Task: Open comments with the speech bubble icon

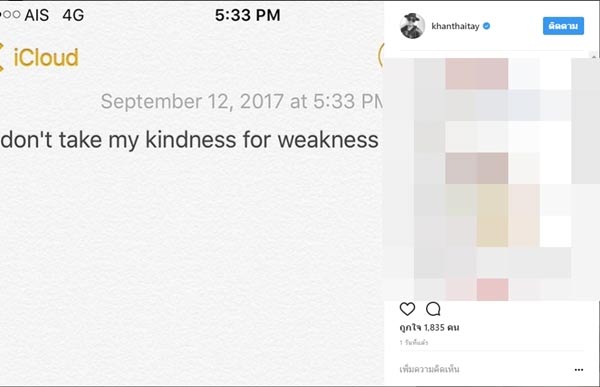Action: (x=433, y=309)
